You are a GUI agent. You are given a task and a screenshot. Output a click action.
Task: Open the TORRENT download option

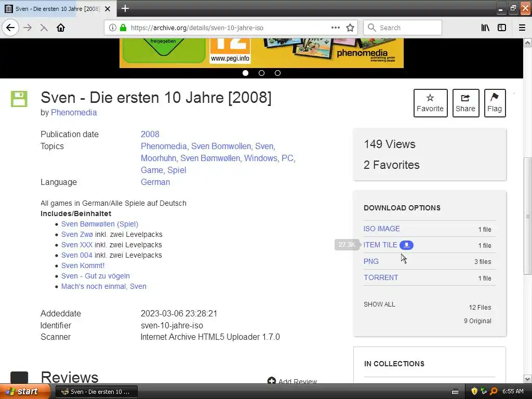[x=381, y=277]
